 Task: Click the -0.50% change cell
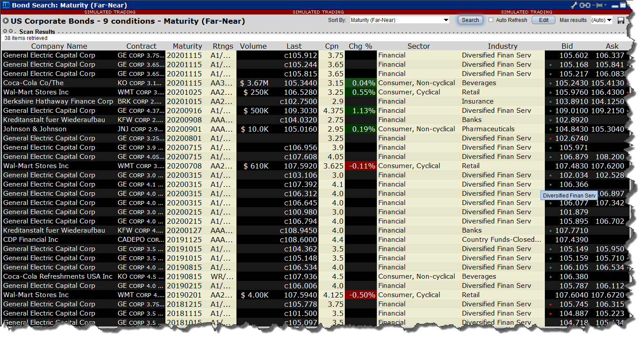(x=361, y=295)
